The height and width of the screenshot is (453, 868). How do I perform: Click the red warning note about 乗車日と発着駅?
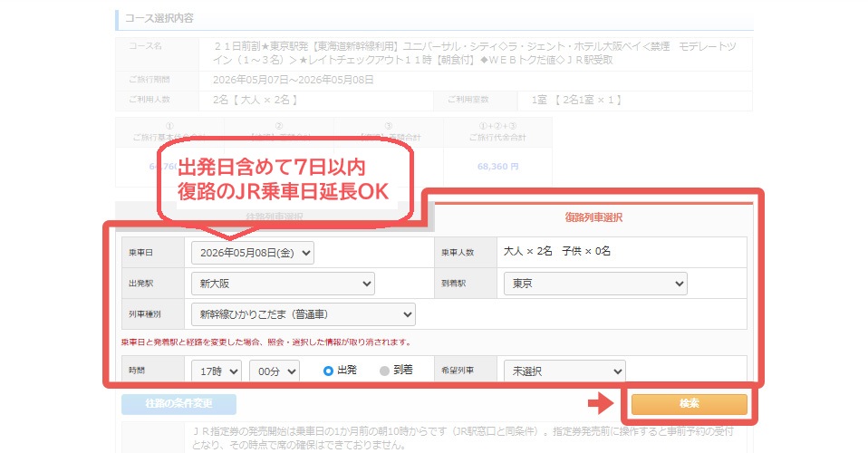coord(267,342)
